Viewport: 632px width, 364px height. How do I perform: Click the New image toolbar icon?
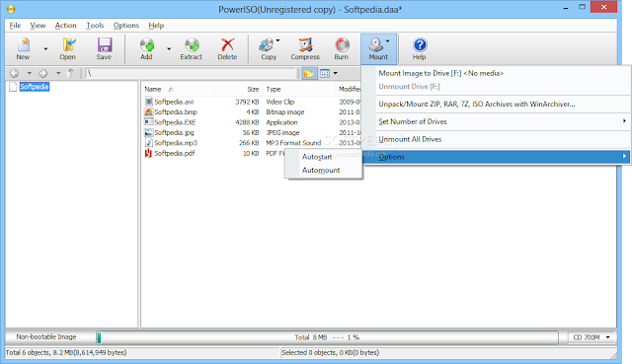(x=24, y=48)
